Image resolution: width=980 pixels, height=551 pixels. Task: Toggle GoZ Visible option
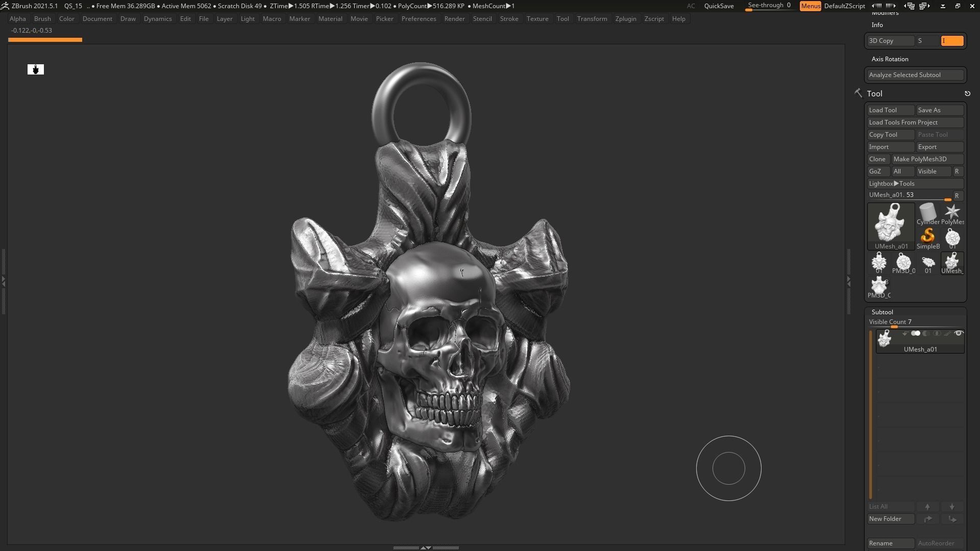[x=934, y=171]
